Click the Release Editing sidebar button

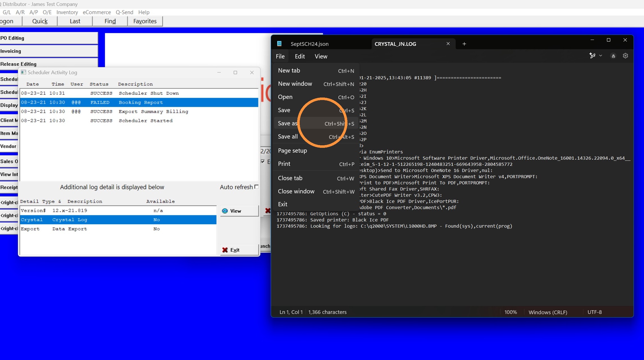[x=49, y=64]
